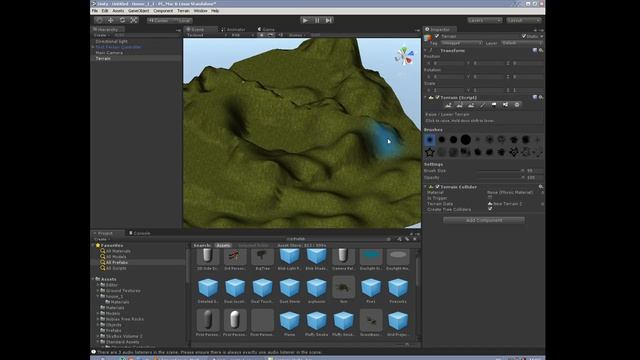The height and width of the screenshot is (360, 640).
Task: Select the Paint Details terrain tool
Action: 505,105
